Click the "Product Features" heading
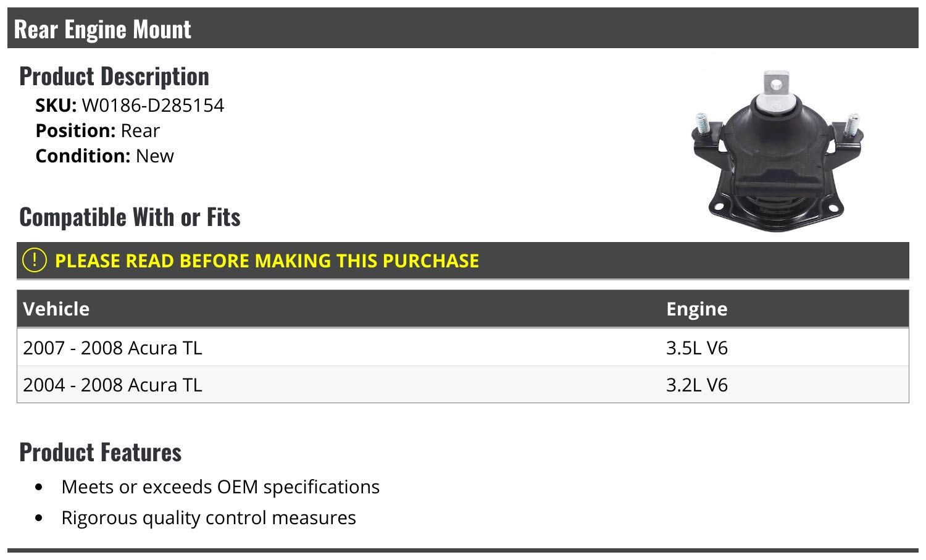926x560 pixels. 101,452
